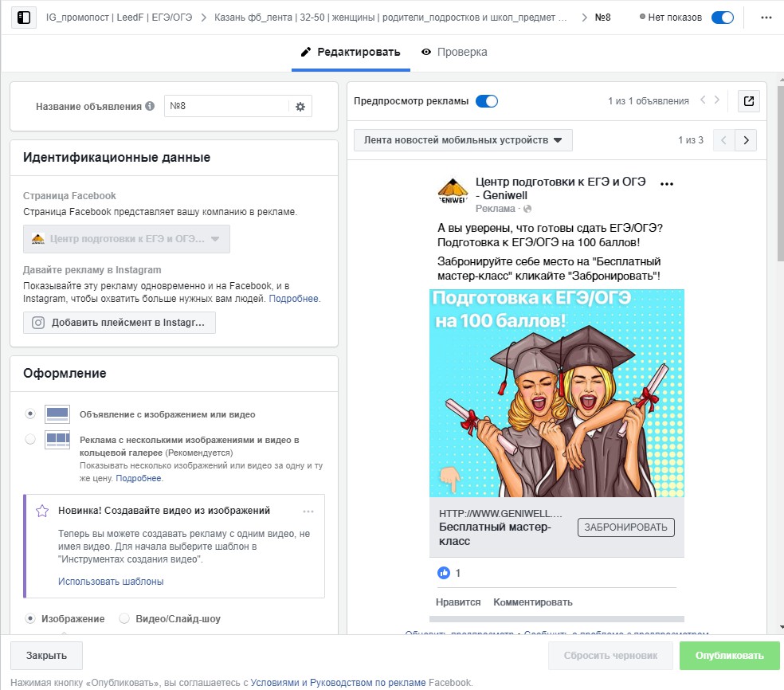Toggle the Нет показов ad status switch

tap(722, 18)
